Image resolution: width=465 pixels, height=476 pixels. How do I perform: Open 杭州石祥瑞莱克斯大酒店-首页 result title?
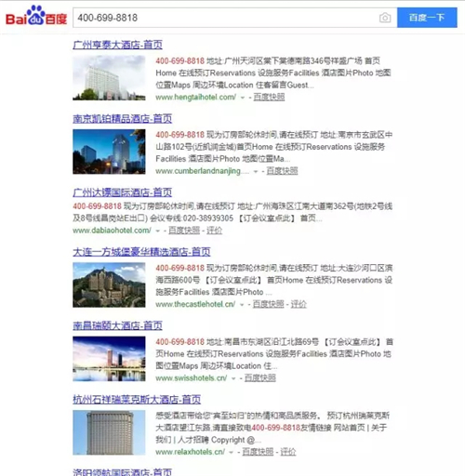(137, 399)
